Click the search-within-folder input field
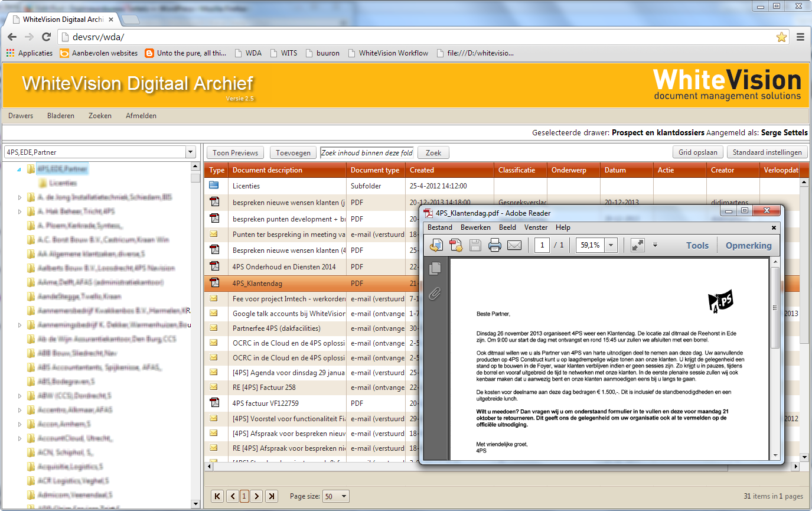This screenshot has width=812, height=511. coord(366,152)
